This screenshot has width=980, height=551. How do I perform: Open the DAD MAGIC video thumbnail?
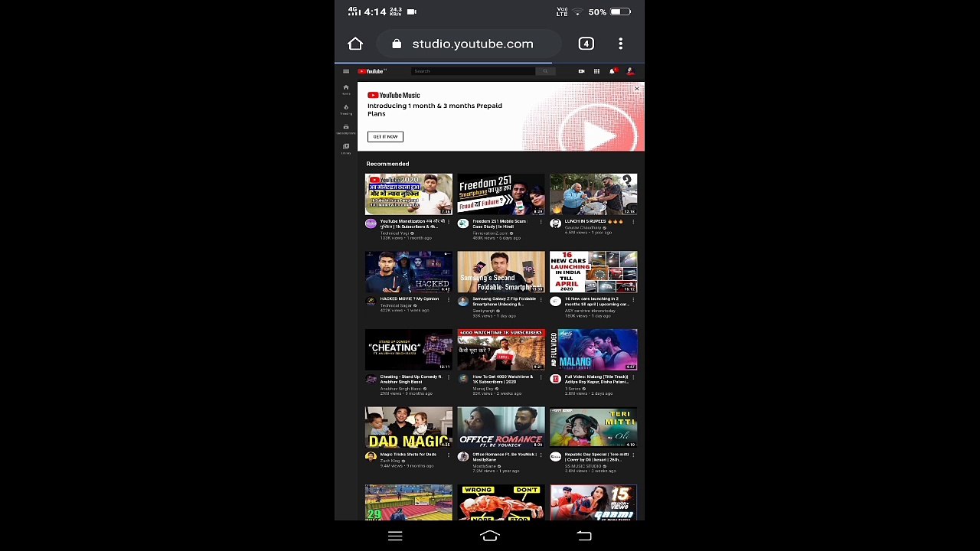click(409, 427)
